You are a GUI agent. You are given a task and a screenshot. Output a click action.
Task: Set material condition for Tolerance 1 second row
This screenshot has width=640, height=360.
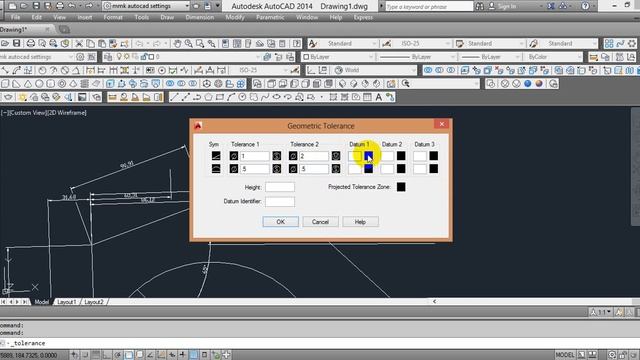[277, 169]
